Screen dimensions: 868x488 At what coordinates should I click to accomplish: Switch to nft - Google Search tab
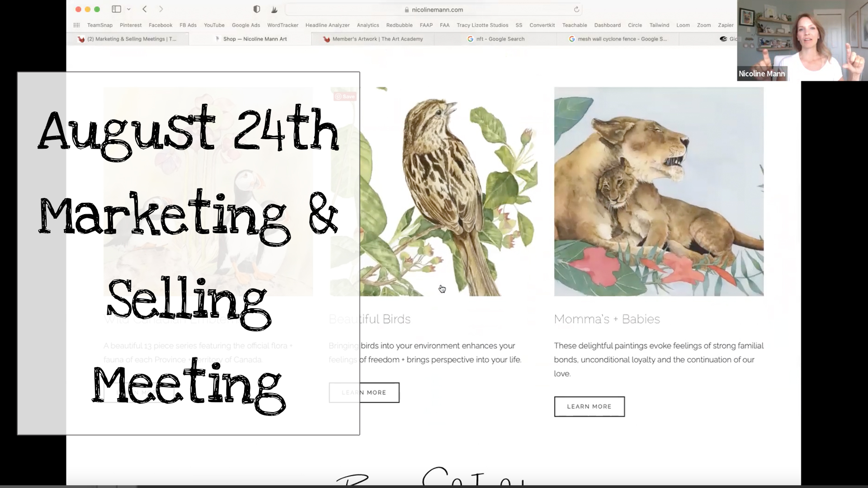495,39
